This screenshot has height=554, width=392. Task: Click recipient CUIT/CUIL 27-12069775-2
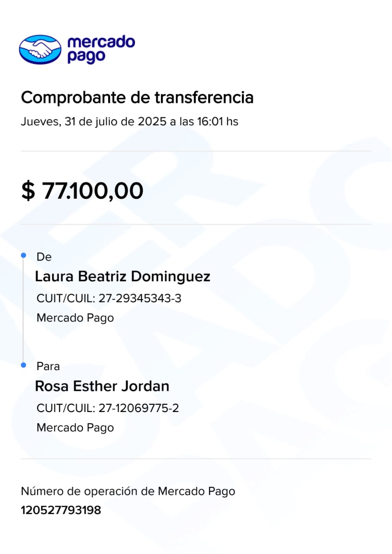point(108,408)
